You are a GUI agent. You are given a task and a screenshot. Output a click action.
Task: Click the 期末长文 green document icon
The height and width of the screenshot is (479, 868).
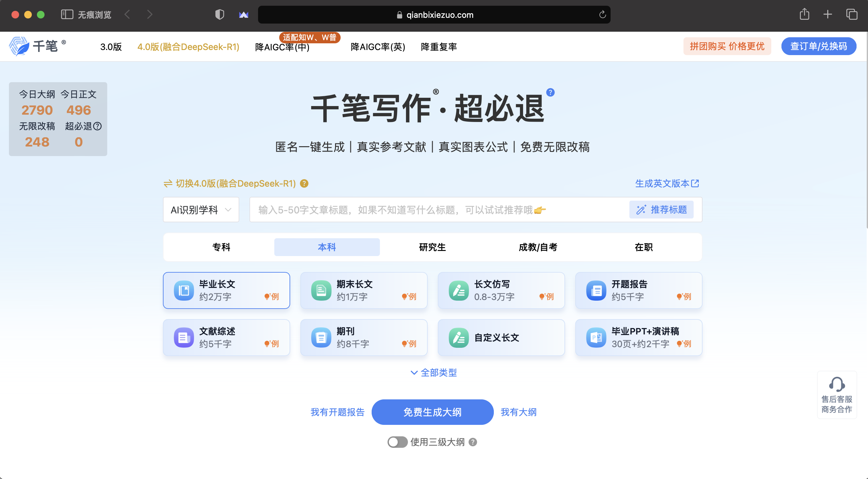(321, 290)
